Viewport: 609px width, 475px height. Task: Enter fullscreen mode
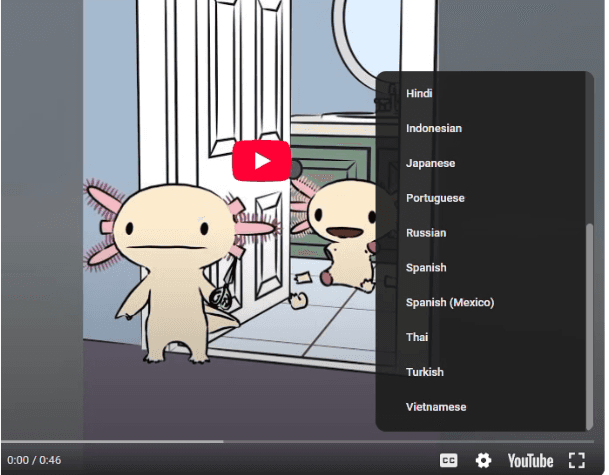click(577, 461)
